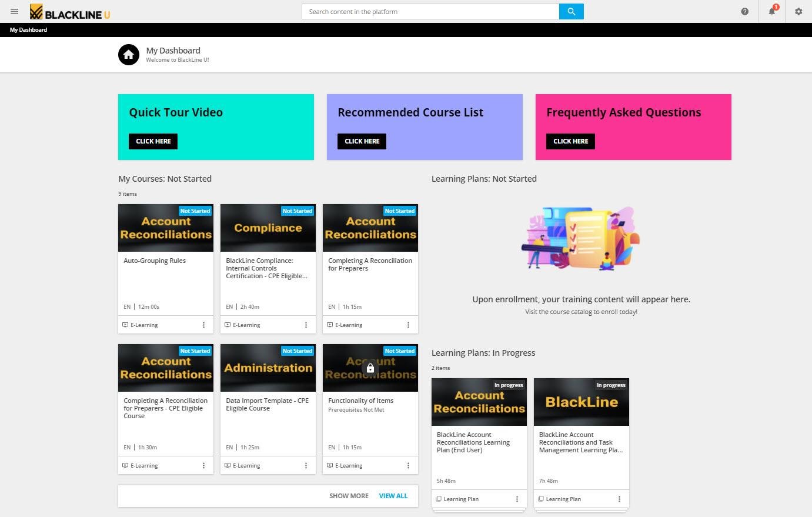Viewport: 812px width, 517px height.
Task: Click inside the platform search field
Action: pos(430,12)
